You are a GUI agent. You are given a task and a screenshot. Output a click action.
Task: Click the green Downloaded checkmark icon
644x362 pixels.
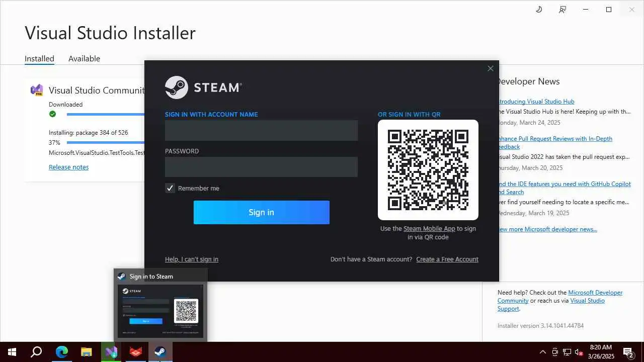[x=52, y=114]
